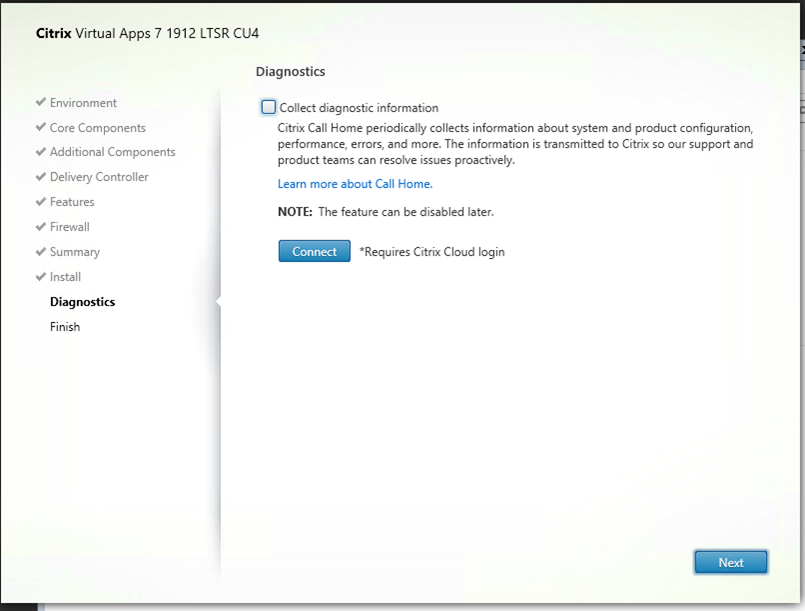Select the Summary step

pos(75,252)
